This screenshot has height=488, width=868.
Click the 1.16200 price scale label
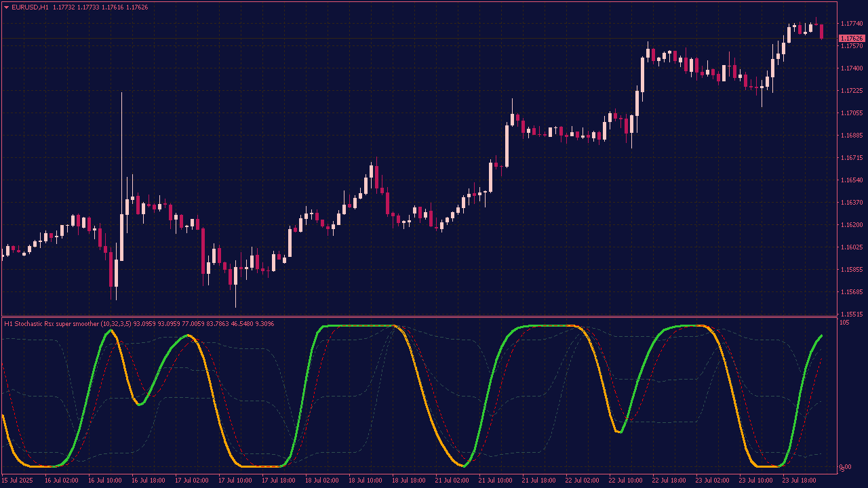coord(851,225)
